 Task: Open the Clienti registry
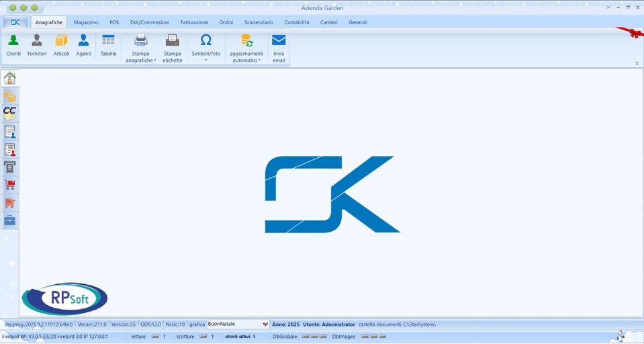[13, 45]
